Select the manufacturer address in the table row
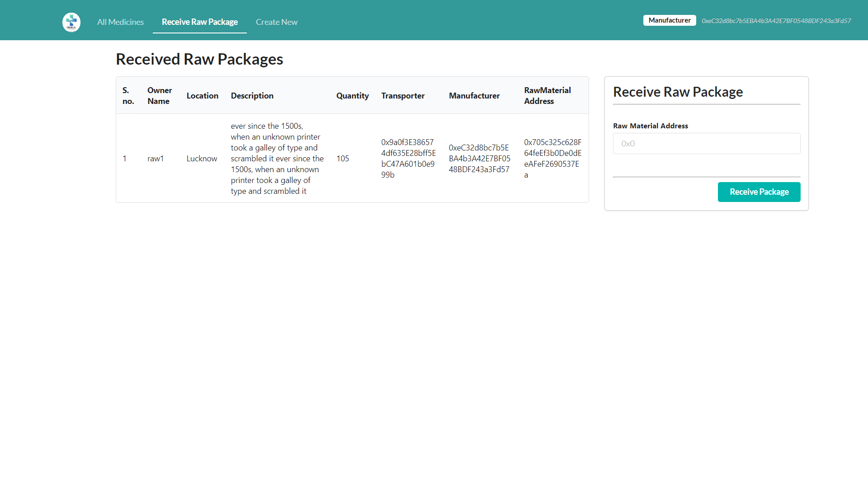868x488 pixels. (x=479, y=158)
